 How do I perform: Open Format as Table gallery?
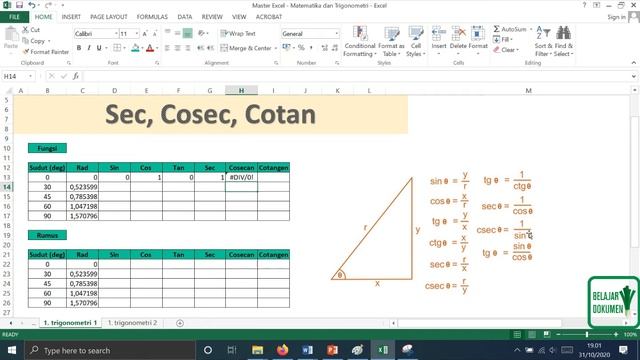[391, 41]
